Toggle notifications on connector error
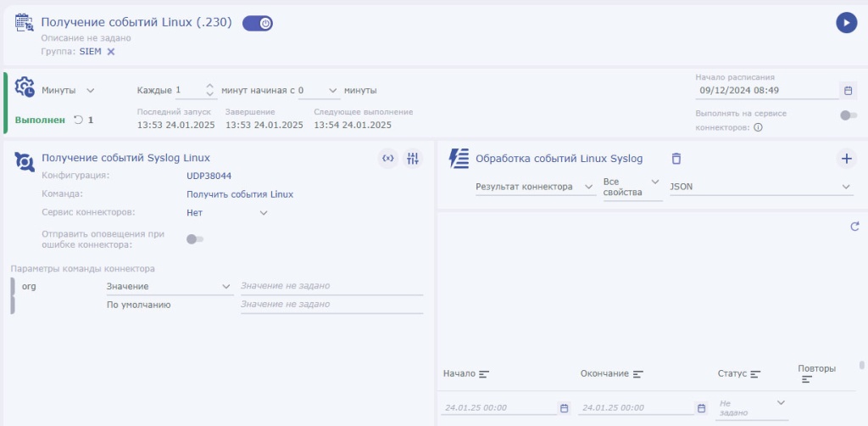This screenshot has height=426, width=868. [195, 239]
